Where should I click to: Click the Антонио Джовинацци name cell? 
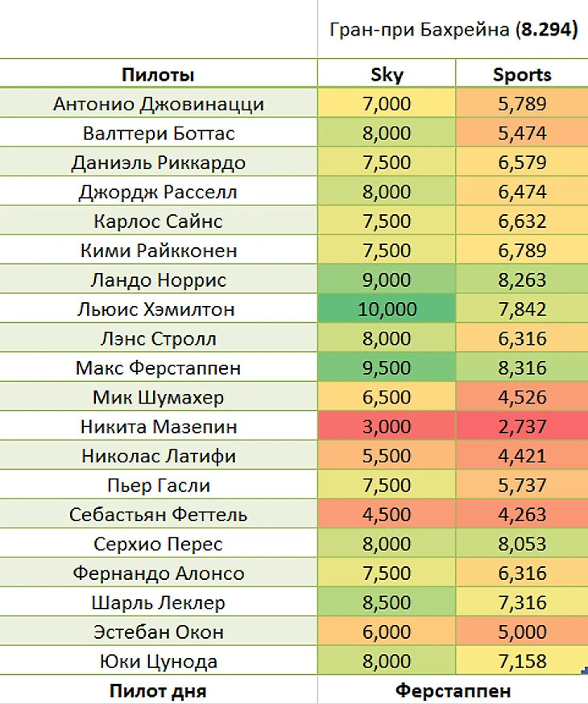pyautogui.click(x=159, y=103)
